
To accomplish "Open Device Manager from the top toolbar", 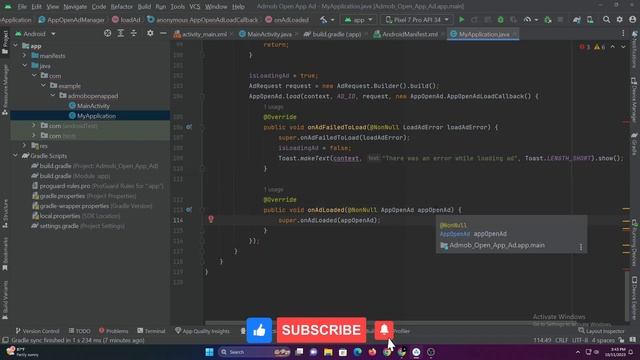I will 590,20.
